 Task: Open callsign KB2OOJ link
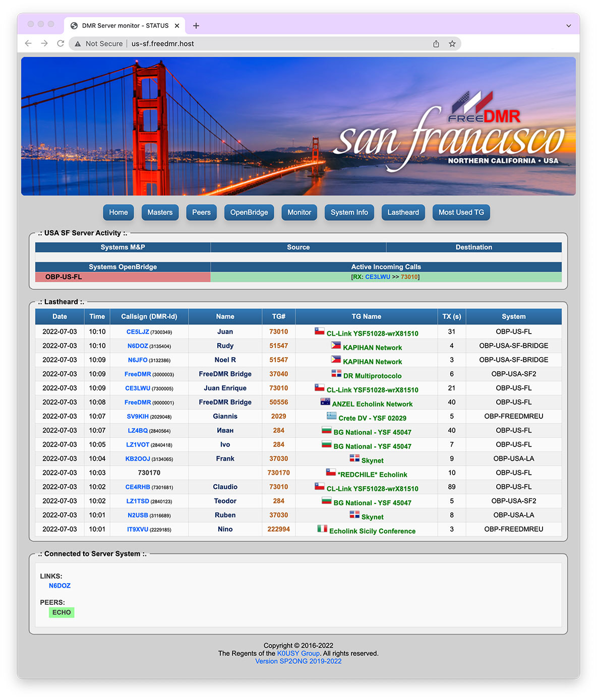tap(138, 459)
